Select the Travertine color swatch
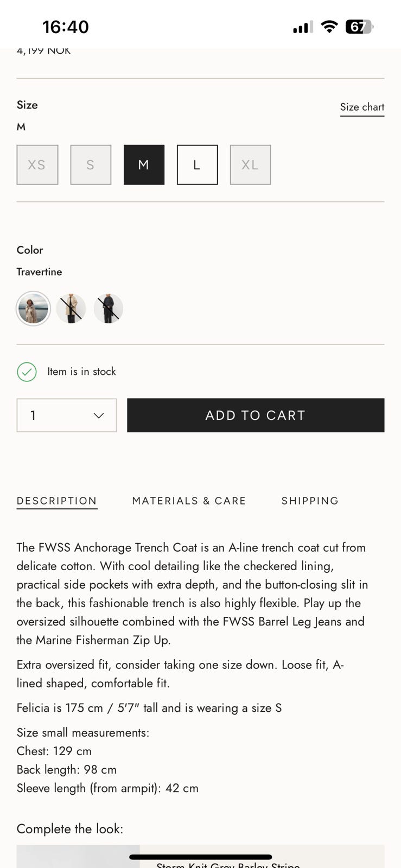Image resolution: width=401 pixels, height=868 pixels. click(x=33, y=309)
